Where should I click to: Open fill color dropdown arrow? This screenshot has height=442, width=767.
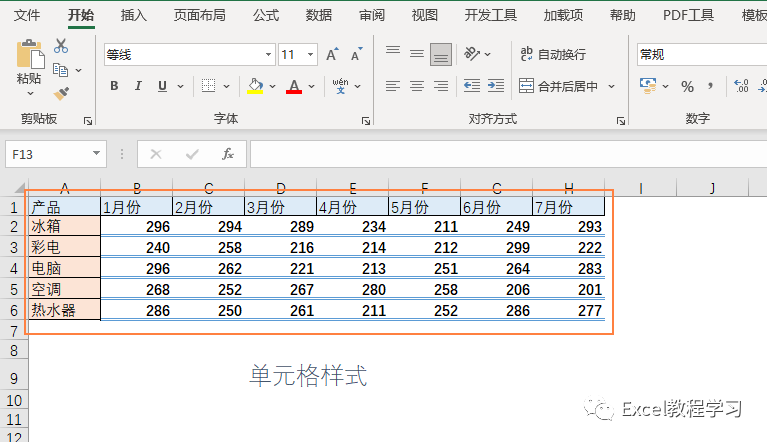pyautogui.click(x=272, y=87)
